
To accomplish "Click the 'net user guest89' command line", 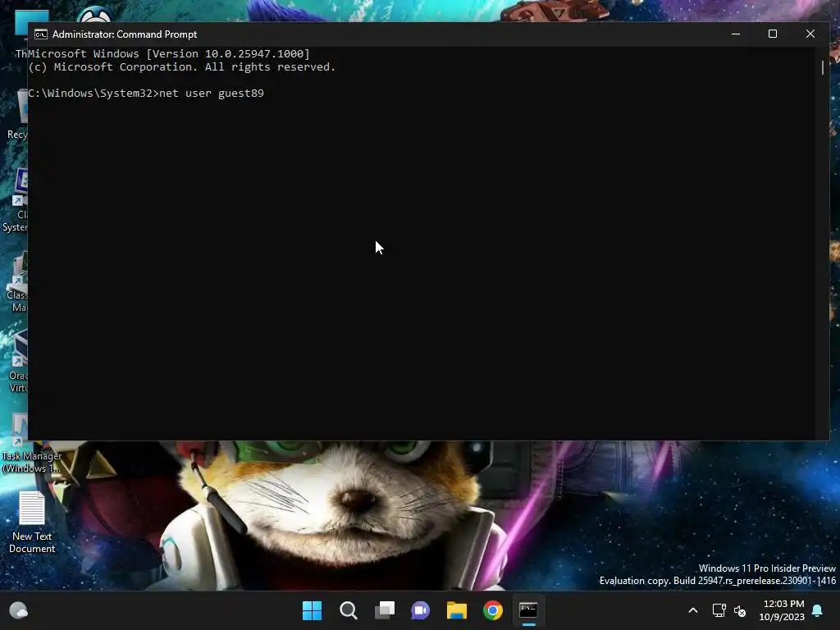I will click(x=146, y=94).
